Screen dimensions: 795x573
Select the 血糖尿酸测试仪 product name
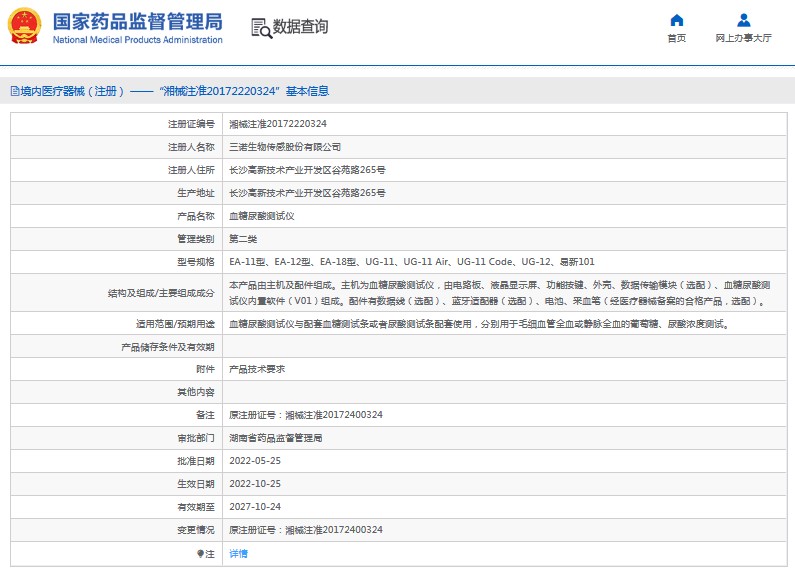(x=261, y=216)
